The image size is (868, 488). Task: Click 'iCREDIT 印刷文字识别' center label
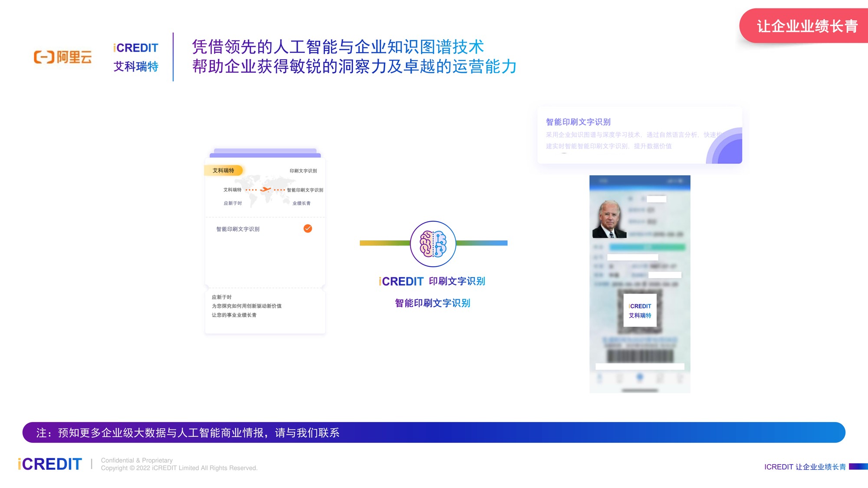432,282
